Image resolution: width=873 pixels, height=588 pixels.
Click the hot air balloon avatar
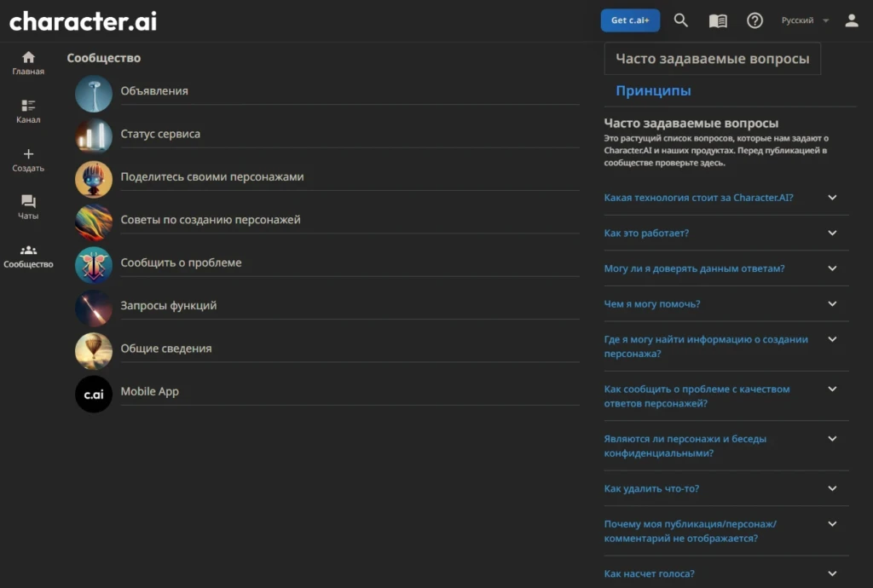click(94, 351)
